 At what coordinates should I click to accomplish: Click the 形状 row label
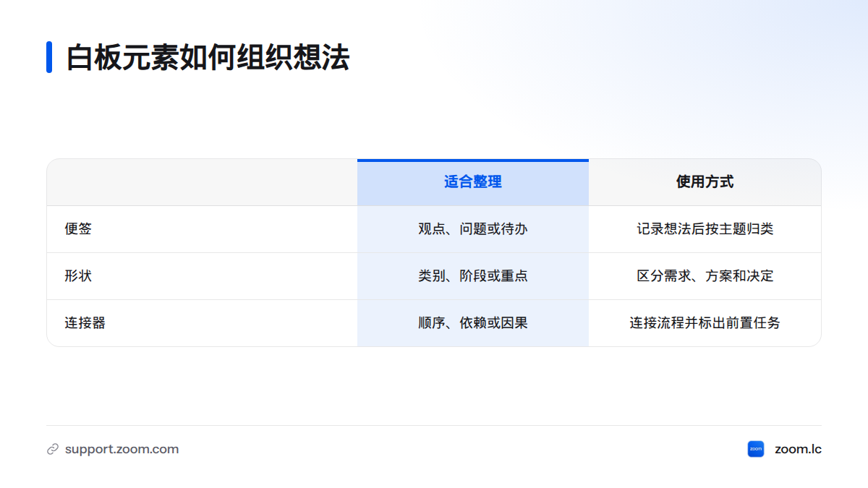point(78,276)
